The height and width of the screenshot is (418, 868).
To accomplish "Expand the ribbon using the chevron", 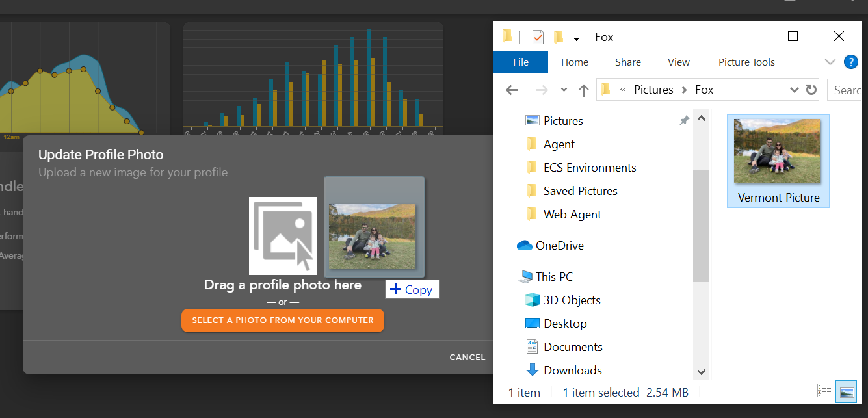I will click(830, 62).
